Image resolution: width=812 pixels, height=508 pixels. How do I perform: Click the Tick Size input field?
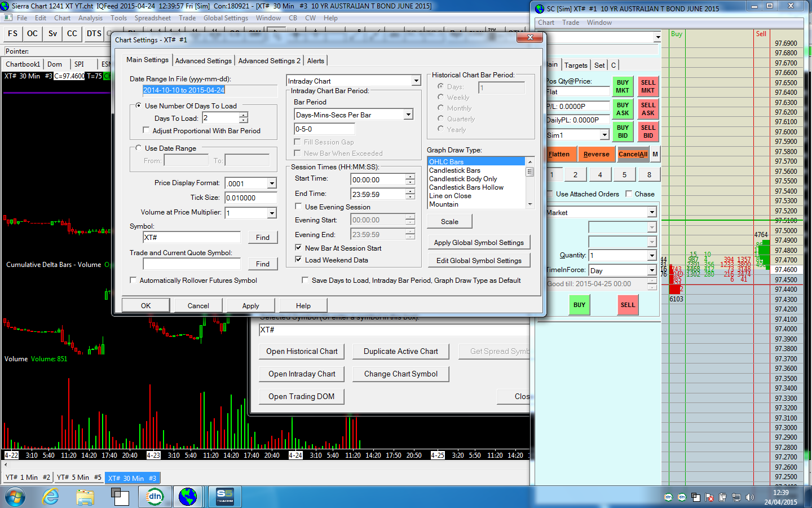(x=250, y=198)
